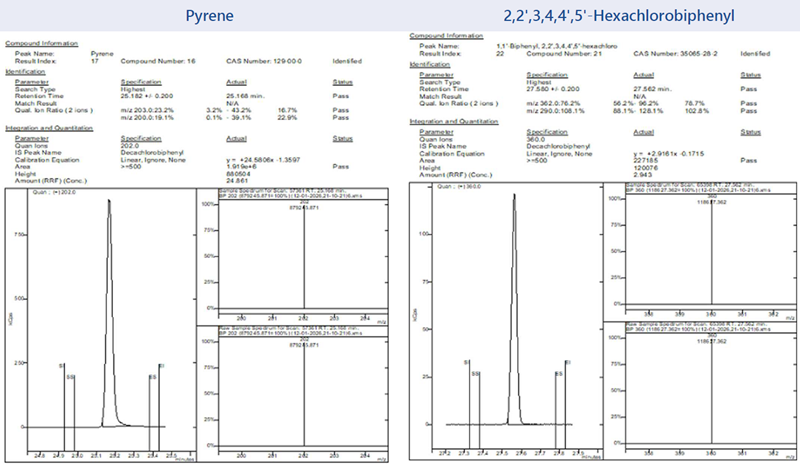Click calibration equation 'y = +24.5806x -1.3597'

pyautogui.click(x=263, y=160)
